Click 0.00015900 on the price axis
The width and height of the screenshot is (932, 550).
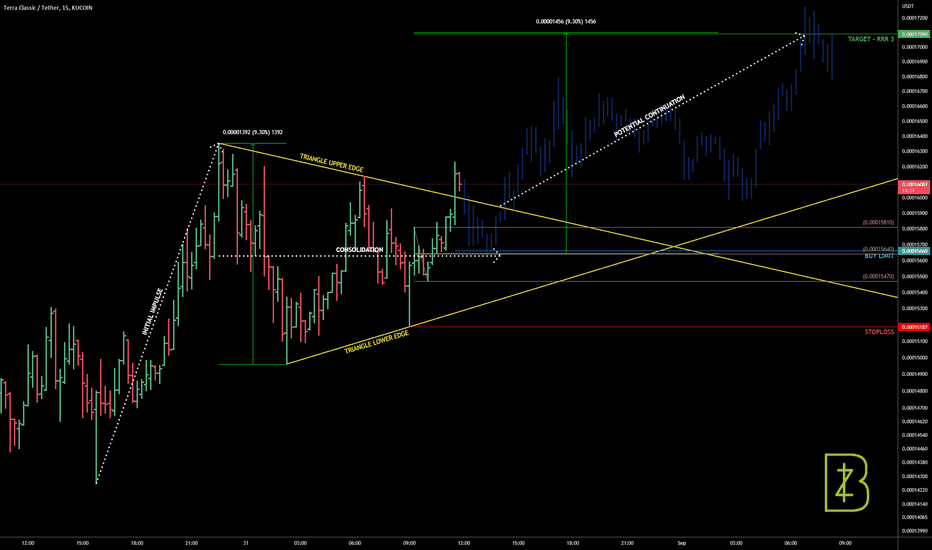[x=915, y=213]
